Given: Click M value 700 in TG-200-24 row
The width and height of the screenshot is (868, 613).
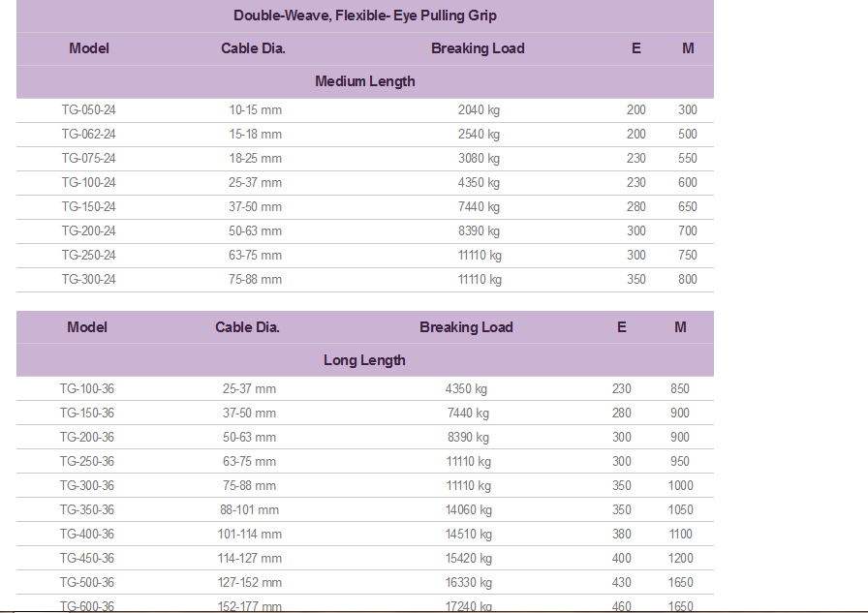Looking at the screenshot, I should (x=688, y=231).
